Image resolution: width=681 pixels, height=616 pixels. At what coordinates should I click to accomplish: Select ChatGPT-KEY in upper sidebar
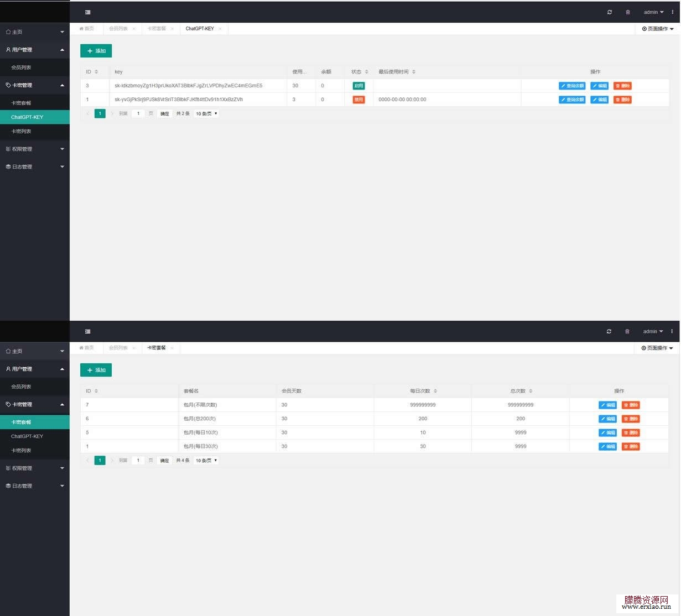(x=35, y=117)
